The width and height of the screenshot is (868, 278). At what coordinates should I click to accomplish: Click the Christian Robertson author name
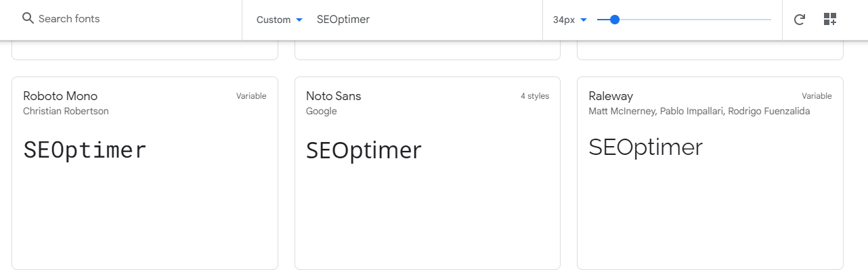click(66, 111)
